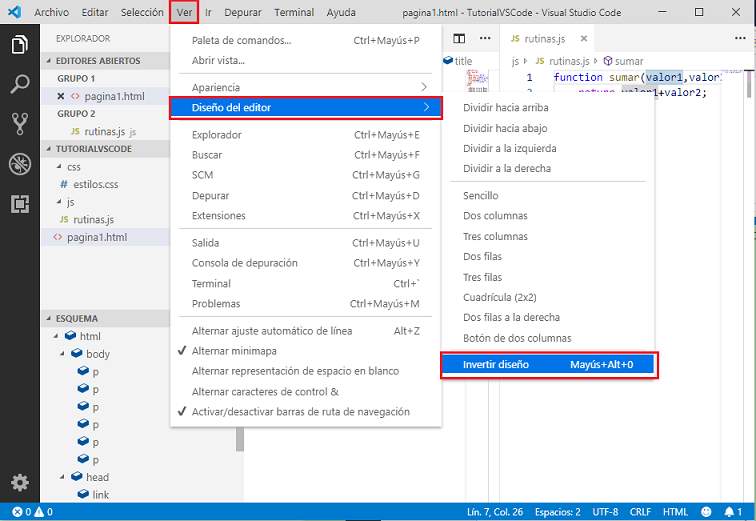Image resolution: width=756 pixels, height=521 pixels.
Task: Open the Archivo menu
Action: [52, 12]
